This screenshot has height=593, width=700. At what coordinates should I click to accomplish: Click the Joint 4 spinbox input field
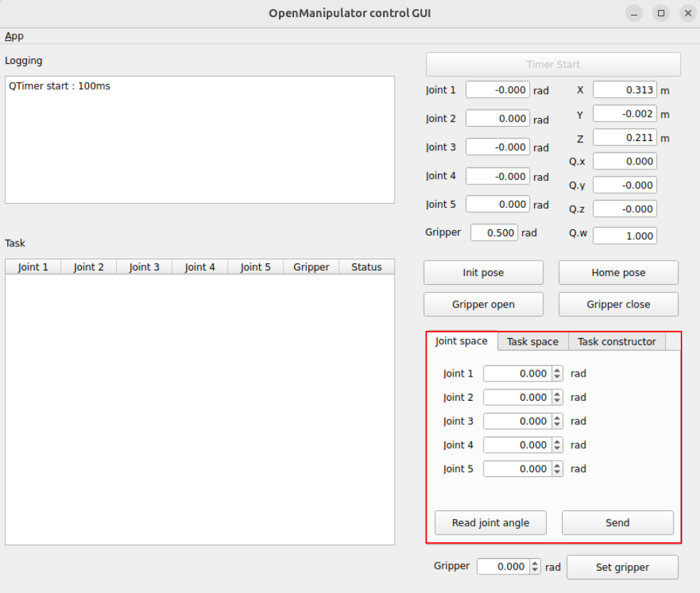pyautogui.click(x=516, y=445)
